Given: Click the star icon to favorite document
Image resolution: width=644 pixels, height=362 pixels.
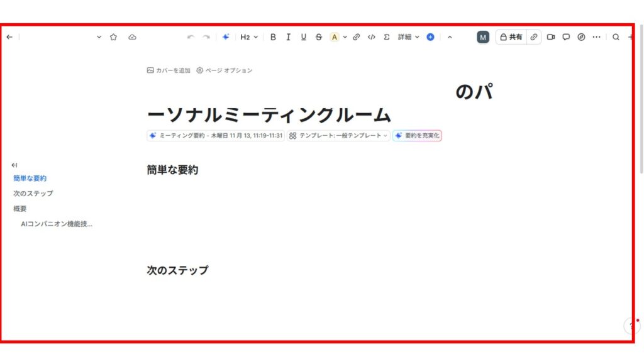Looking at the screenshot, I should 113,37.
